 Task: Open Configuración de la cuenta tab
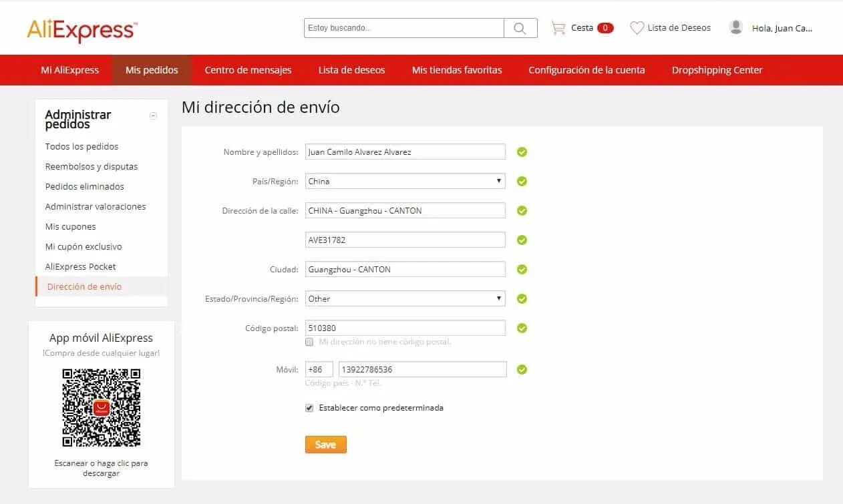tap(586, 70)
